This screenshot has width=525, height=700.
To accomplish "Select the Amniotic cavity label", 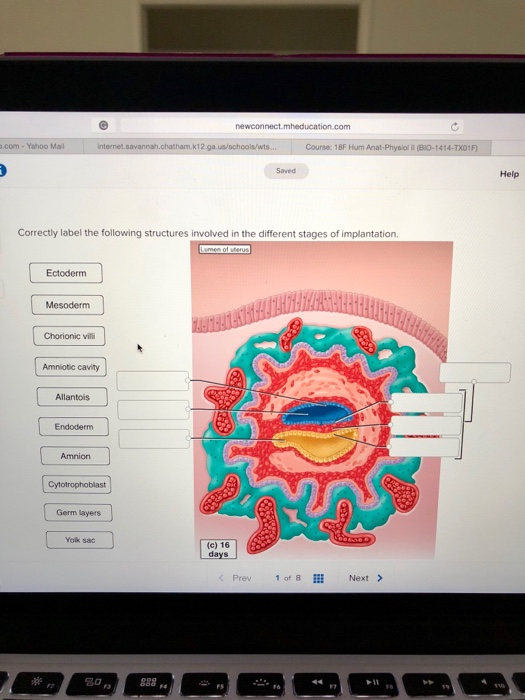I will pos(71,367).
